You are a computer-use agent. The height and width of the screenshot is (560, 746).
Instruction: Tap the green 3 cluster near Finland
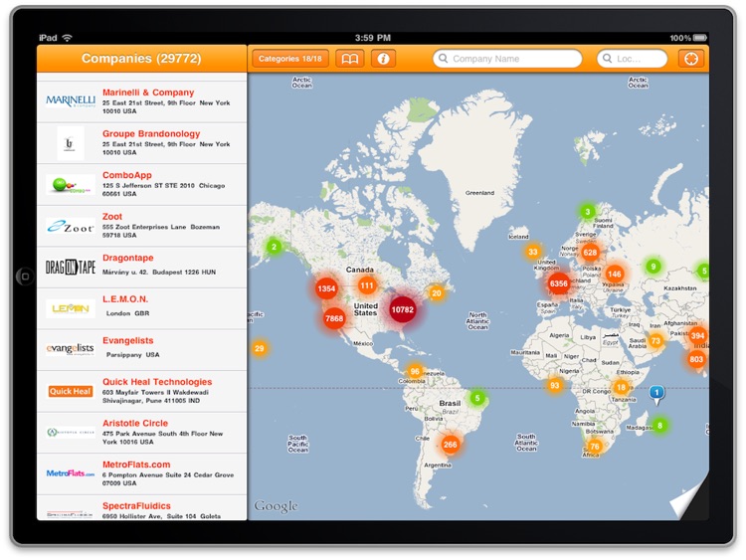[x=588, y=211]
